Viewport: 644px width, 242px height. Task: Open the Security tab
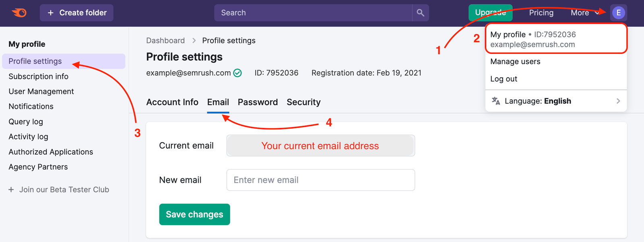coord(303,102)
